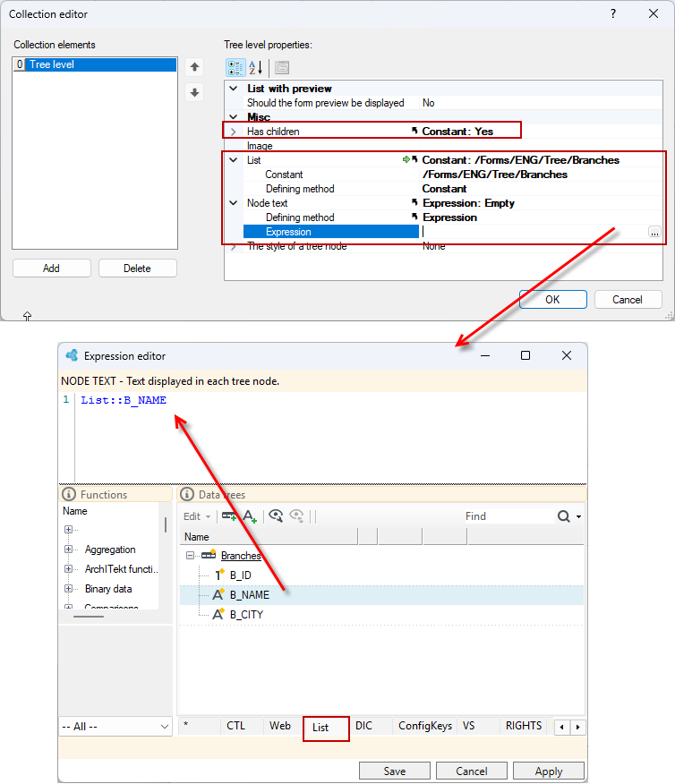
Task: Apply the expression changes
Action: click(x=549, y=771)
